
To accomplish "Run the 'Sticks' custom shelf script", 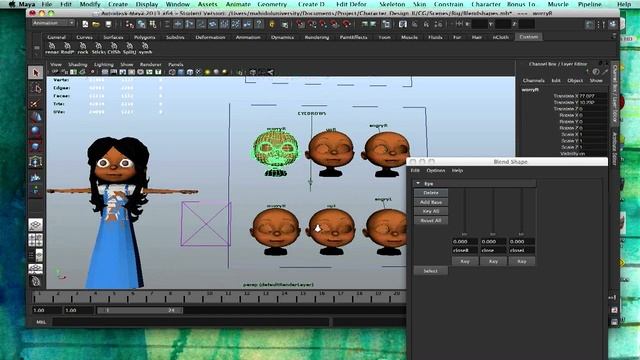I will click(x=98, y=49).
